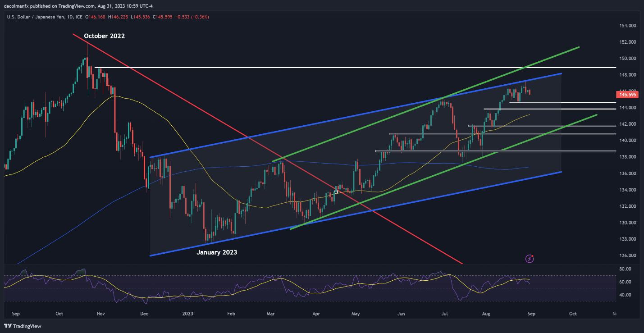The width and height of the screenshot is (644, 333).
Task: Click the RSI 60.00 axis label
Action: tap(625, 282)
